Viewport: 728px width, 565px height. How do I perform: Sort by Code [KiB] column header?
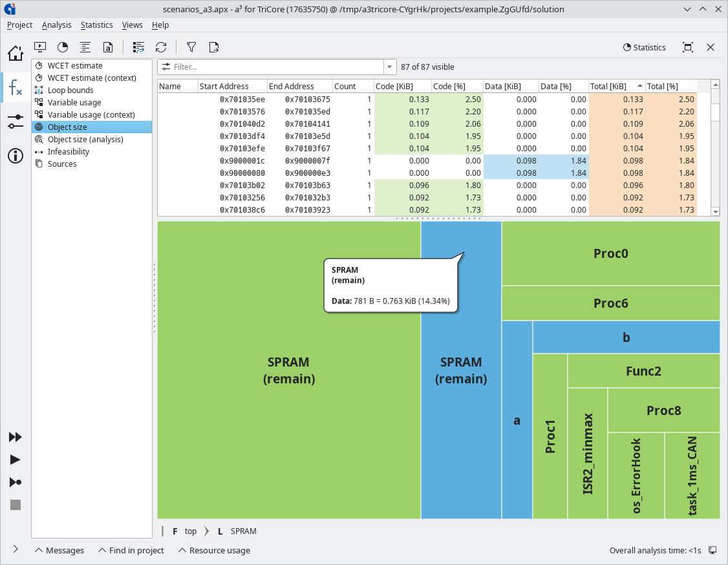pos(403,87)
